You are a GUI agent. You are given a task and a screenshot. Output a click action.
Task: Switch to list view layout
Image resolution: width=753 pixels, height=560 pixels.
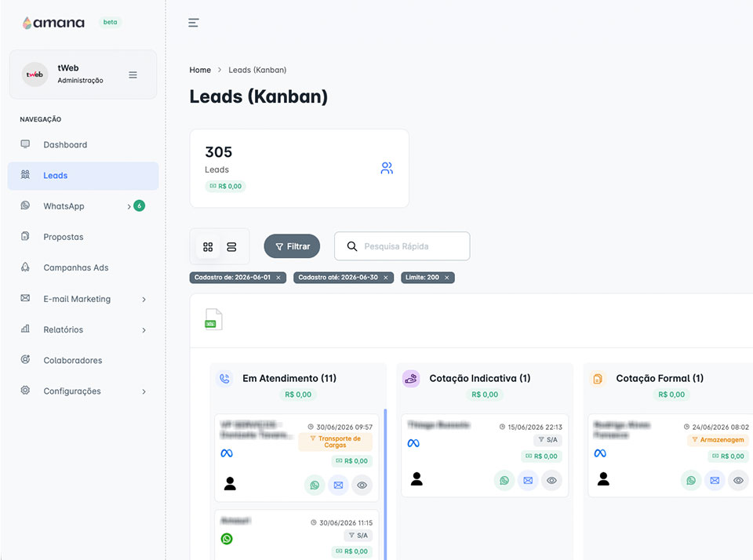231,247
